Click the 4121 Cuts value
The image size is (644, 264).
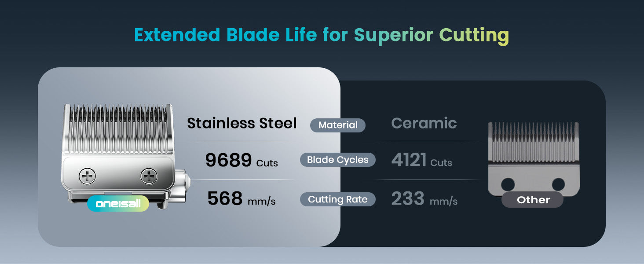pyautogui.click(x=422, y=161)
